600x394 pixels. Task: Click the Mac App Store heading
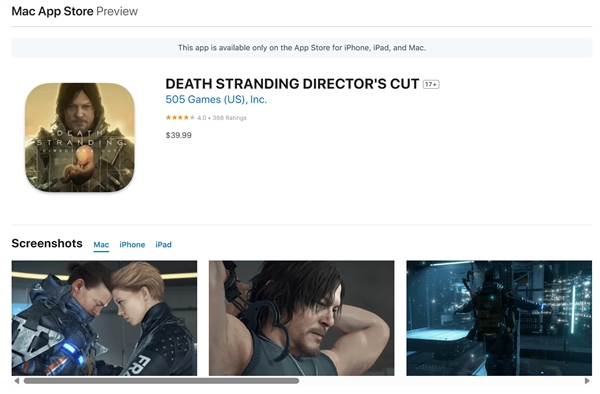[x=52, y=11]
